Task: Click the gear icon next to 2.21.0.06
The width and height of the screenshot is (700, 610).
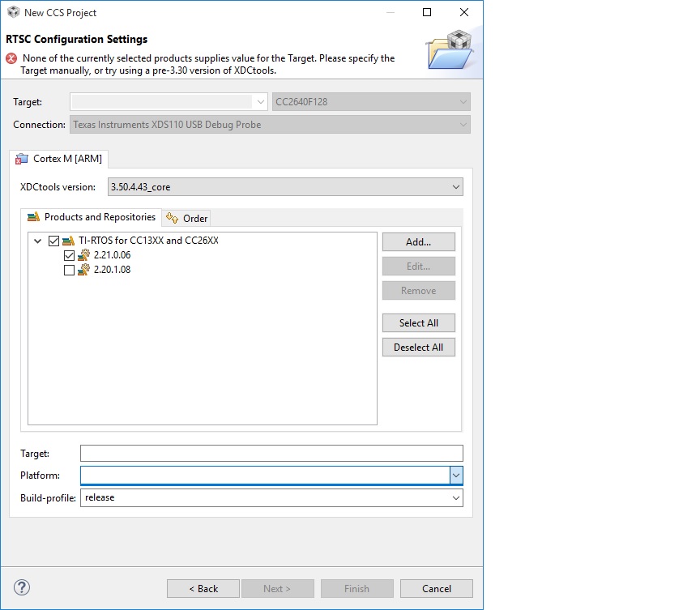Action: tap(83, 255)
